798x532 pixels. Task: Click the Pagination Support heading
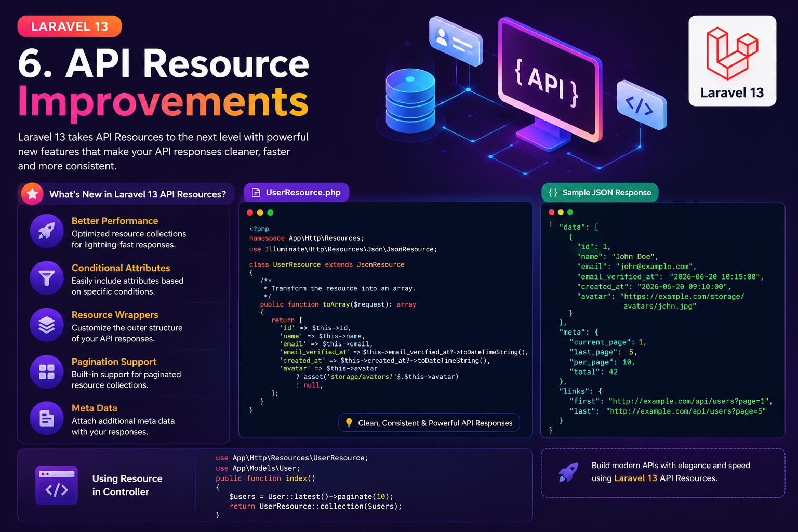(114, 362)
